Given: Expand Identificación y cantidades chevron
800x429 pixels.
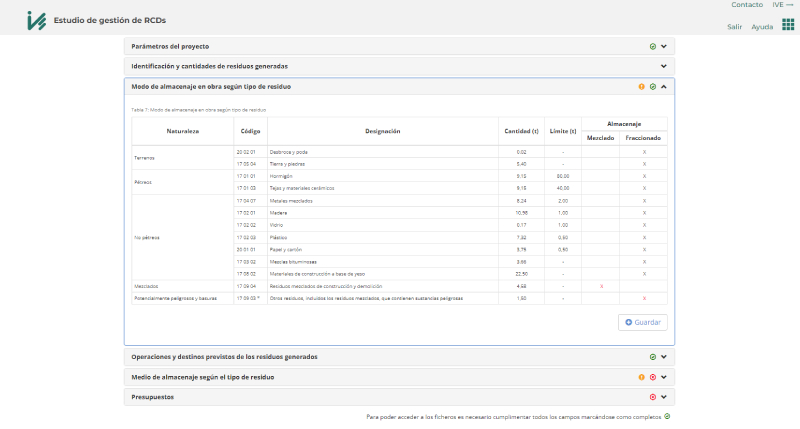Looking at the screenshot, I should [x=664, y=66].
